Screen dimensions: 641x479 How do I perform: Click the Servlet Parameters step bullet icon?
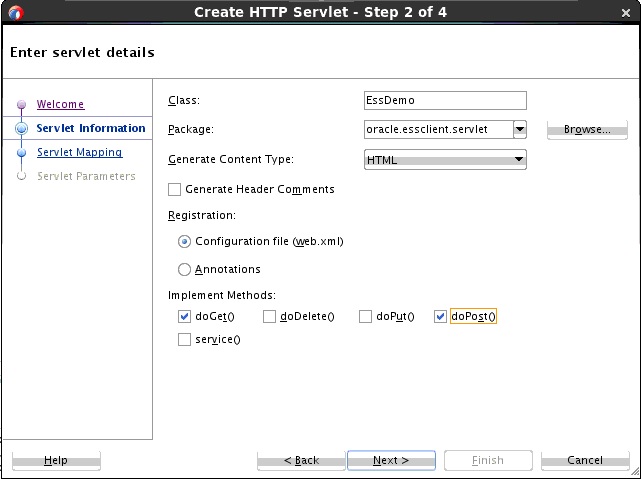(21, 176)
